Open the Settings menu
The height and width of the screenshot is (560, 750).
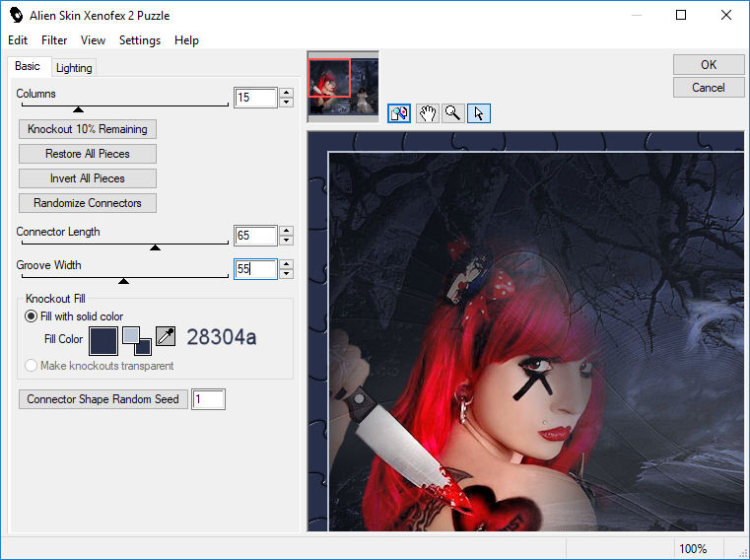(140, 40)
